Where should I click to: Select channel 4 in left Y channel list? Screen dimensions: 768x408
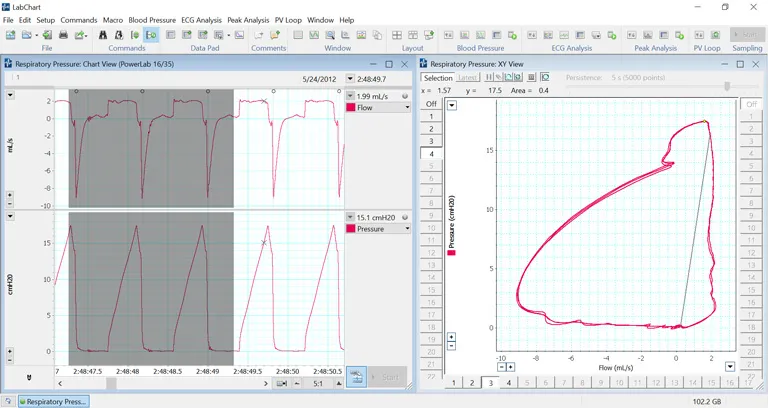point(431,154)
